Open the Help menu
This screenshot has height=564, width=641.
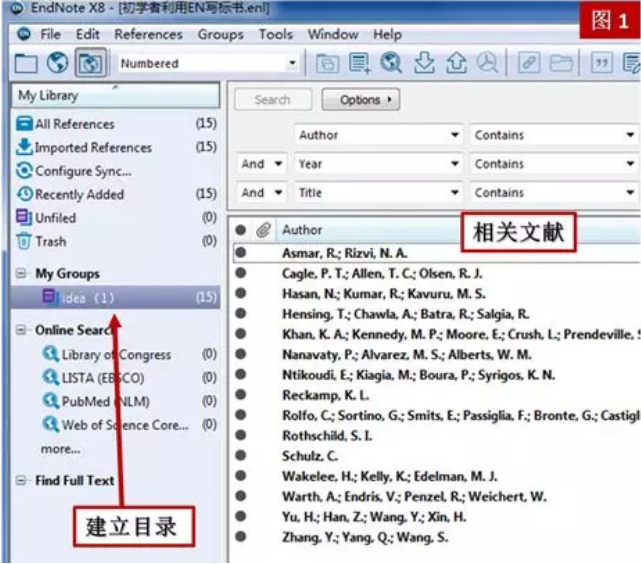387,34
